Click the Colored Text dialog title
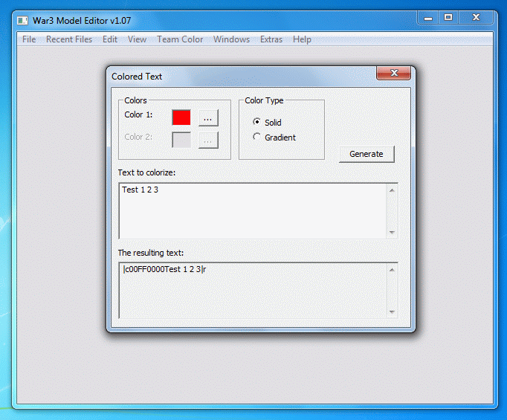The image size is (507, 420). click(x=137, y=77)
